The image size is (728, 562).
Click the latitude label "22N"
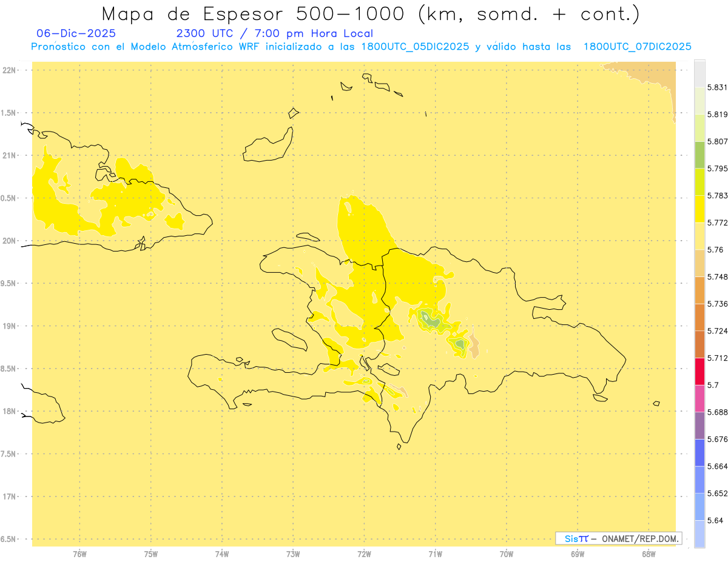coord(10,70)
